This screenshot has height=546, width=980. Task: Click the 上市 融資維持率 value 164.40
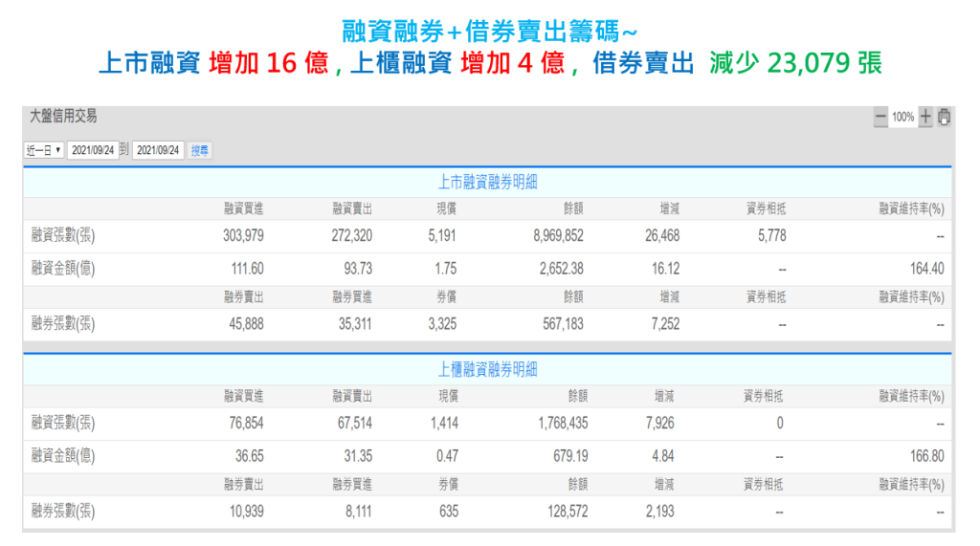[x=927, y=269]
